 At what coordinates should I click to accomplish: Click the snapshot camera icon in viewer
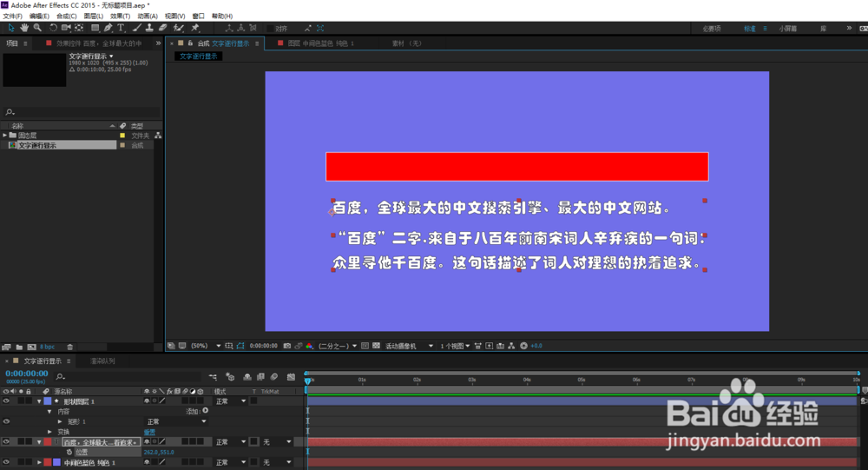point(286,346)
